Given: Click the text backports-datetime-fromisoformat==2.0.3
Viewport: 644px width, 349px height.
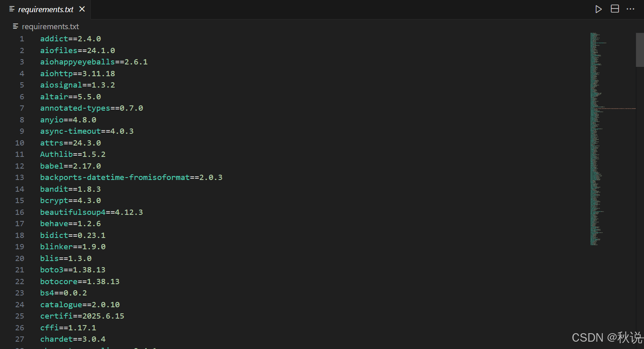Looking at the screenshot, I should (x=131, y=178).
